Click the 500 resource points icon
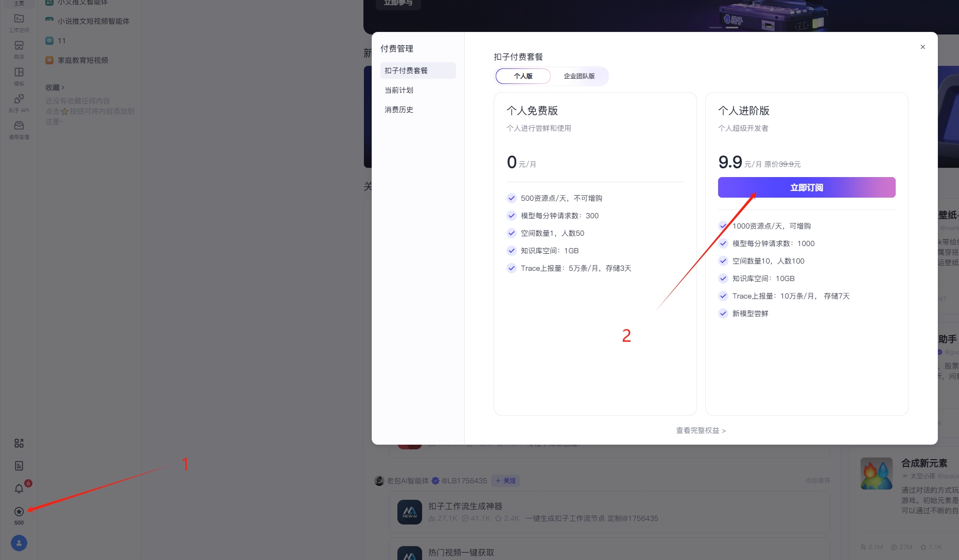 (19, 512)
